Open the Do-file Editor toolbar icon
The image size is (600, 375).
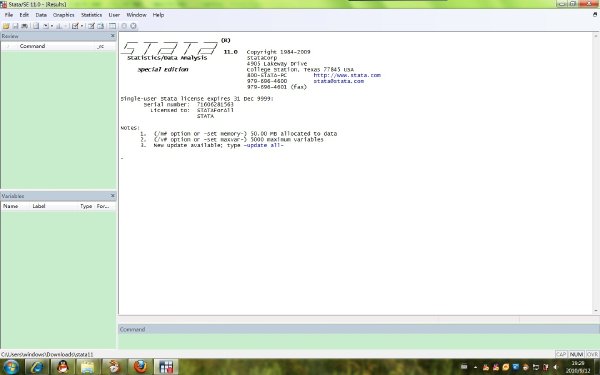(75, 26)
